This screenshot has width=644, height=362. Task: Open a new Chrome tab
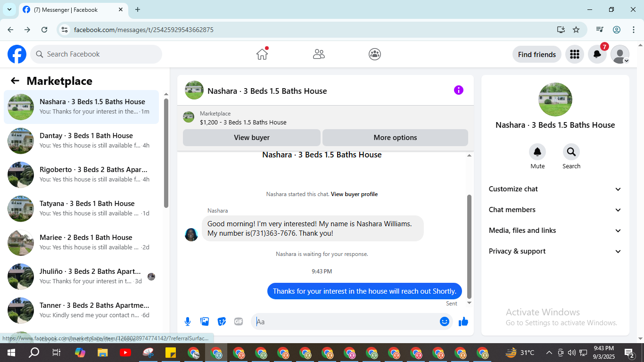(x=138, y=9)
